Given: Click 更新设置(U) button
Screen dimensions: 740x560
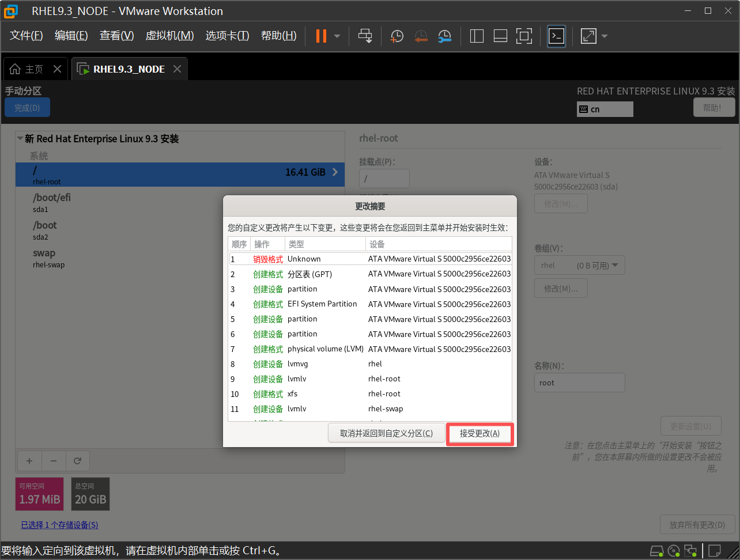Looking at the screenshot, I should click(x=690, y=426).
